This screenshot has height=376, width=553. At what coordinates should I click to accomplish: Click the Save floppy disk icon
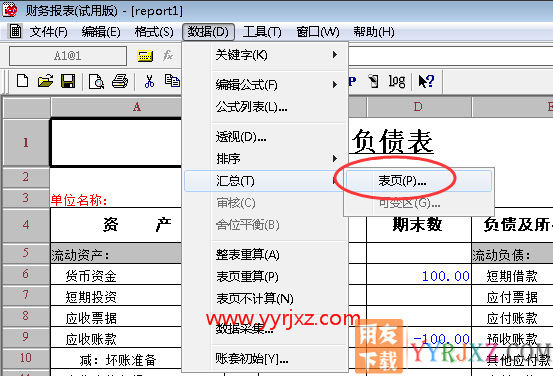(x=68, y=81)
